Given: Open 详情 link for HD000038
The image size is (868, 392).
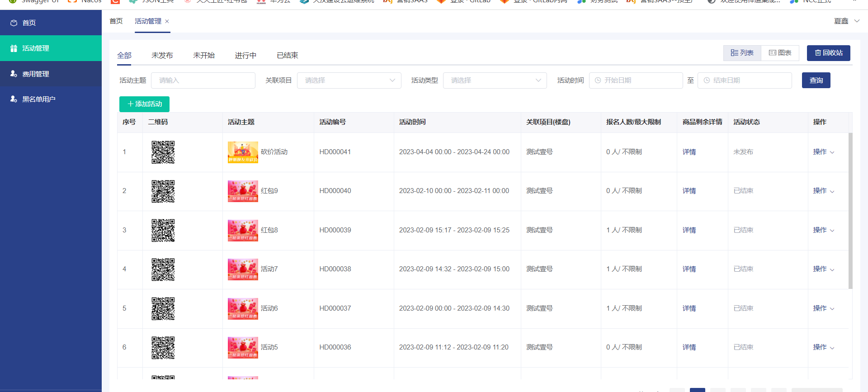Looking at the screenshot, I should (689, 269).
